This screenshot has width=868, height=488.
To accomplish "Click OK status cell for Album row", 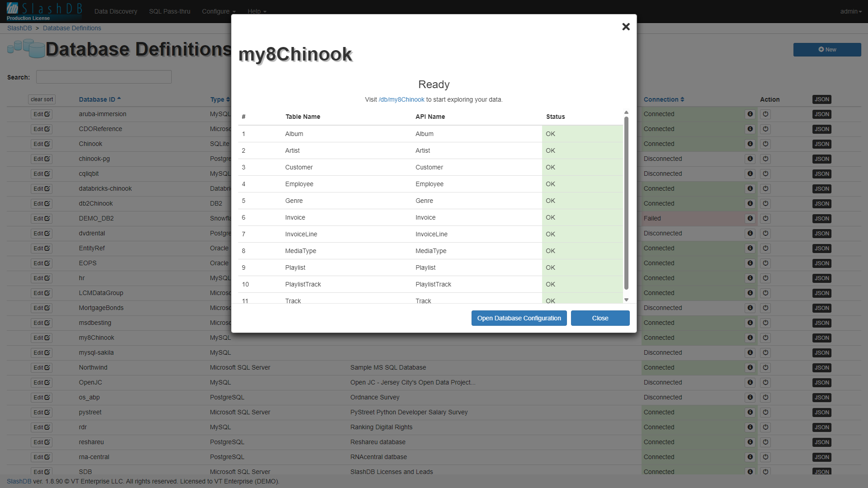I will (582, 134).
